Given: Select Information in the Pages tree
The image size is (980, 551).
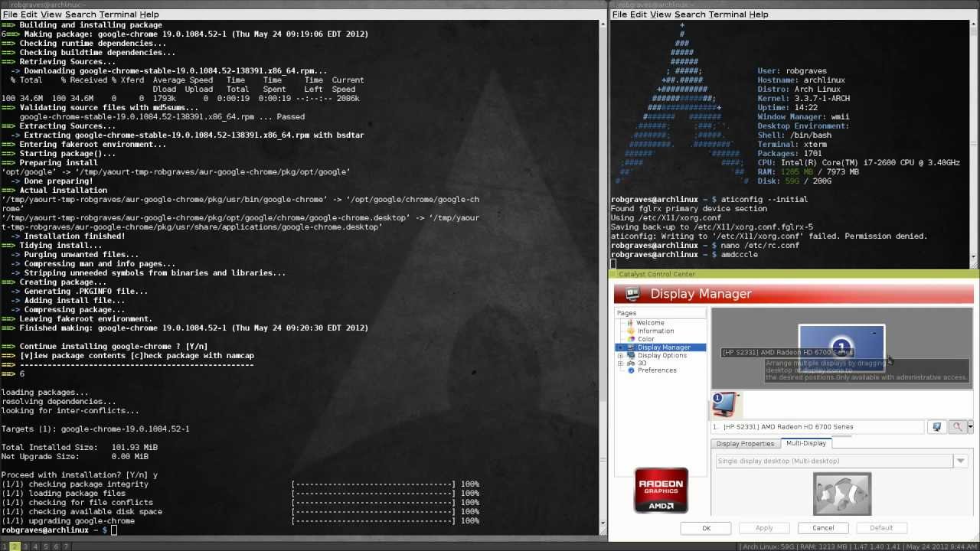Looking at the screenshot, I should [x=656, y=331].
